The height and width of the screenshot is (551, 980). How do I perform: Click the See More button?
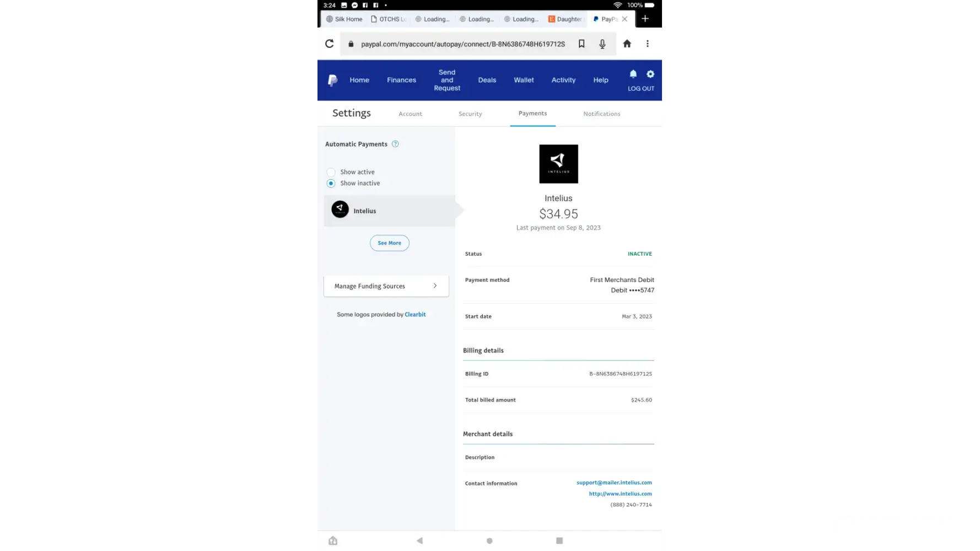[389, 243]
